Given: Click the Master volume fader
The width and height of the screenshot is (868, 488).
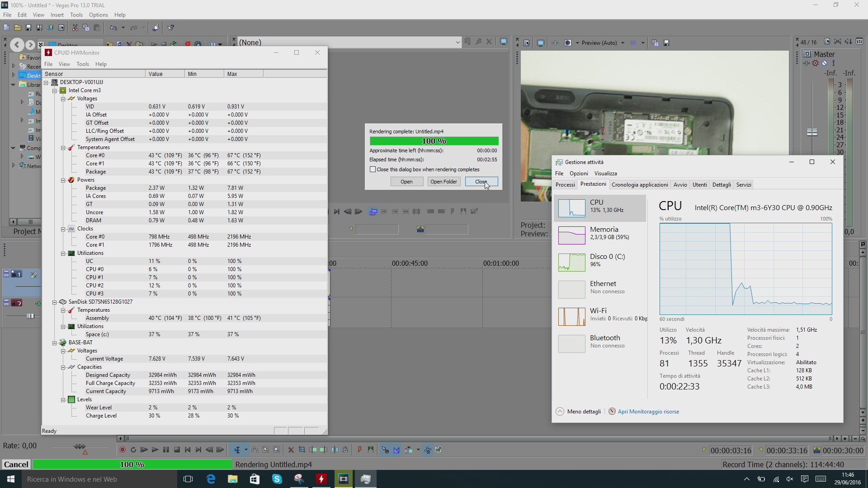Looking at the screenshot, I should coord(812,132).
